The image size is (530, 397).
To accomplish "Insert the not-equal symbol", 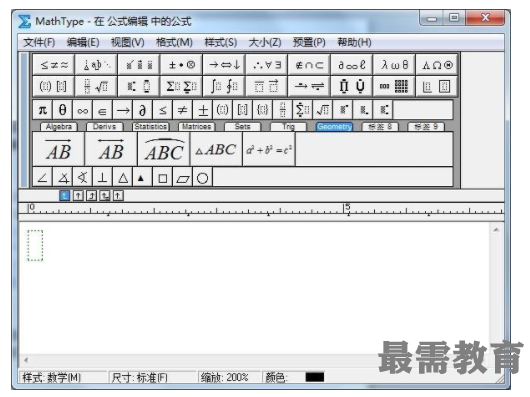I will click(x=183, y=110).
